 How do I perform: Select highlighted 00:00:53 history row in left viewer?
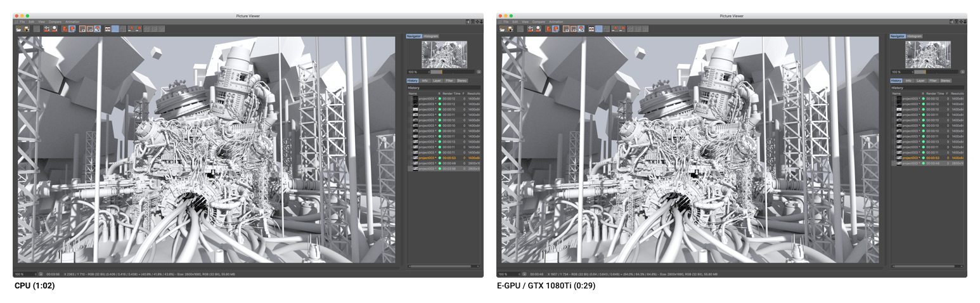[x=444, y=158]
